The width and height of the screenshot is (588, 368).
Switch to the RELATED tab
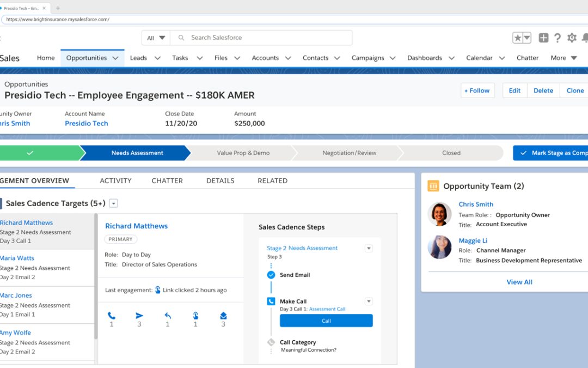pos(273,180)
